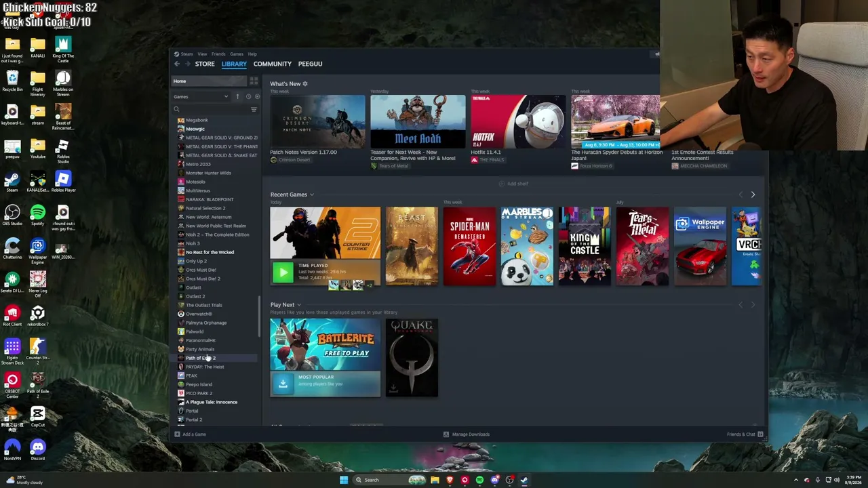Open OBS Studio desktop shortcut

[12, 214]
